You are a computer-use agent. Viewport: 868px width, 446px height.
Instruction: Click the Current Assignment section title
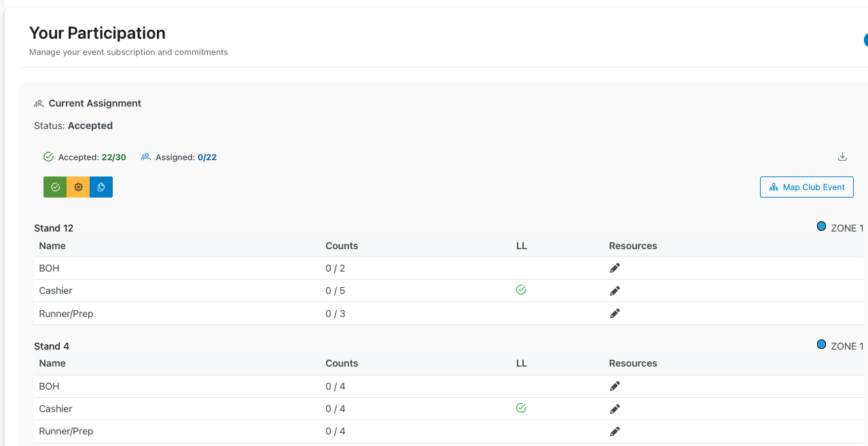(94, 103)
